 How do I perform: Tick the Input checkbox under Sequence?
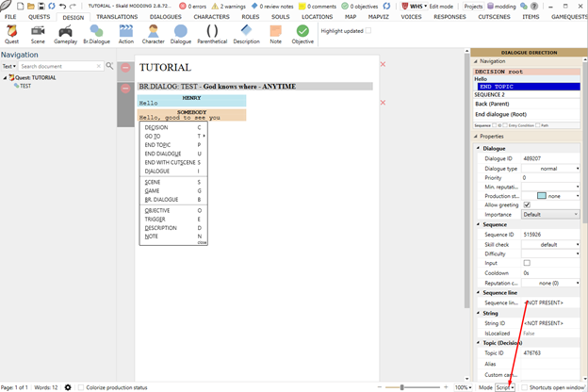(x=527, y=263)
